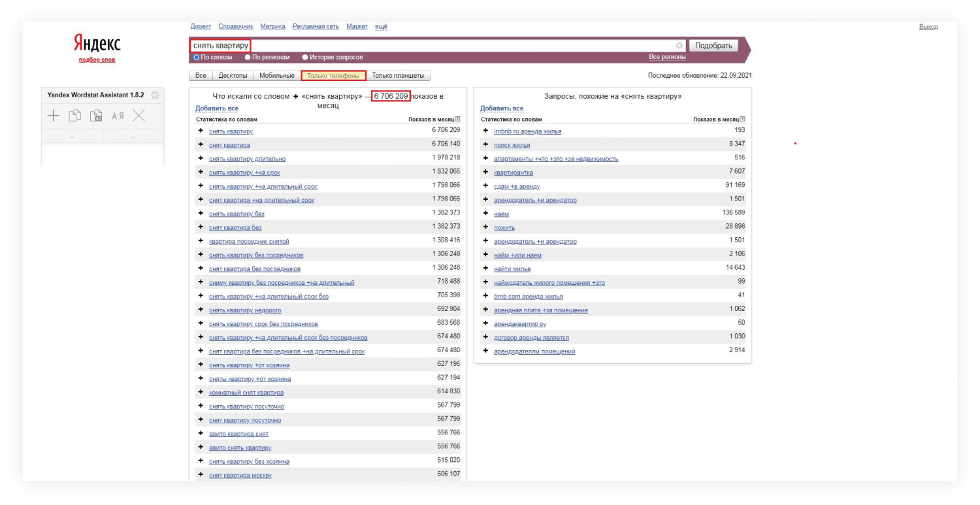Click plus next to 'снять квартиру посуточно'
Viewport: 980px width, 505px height.
point(201,406)
